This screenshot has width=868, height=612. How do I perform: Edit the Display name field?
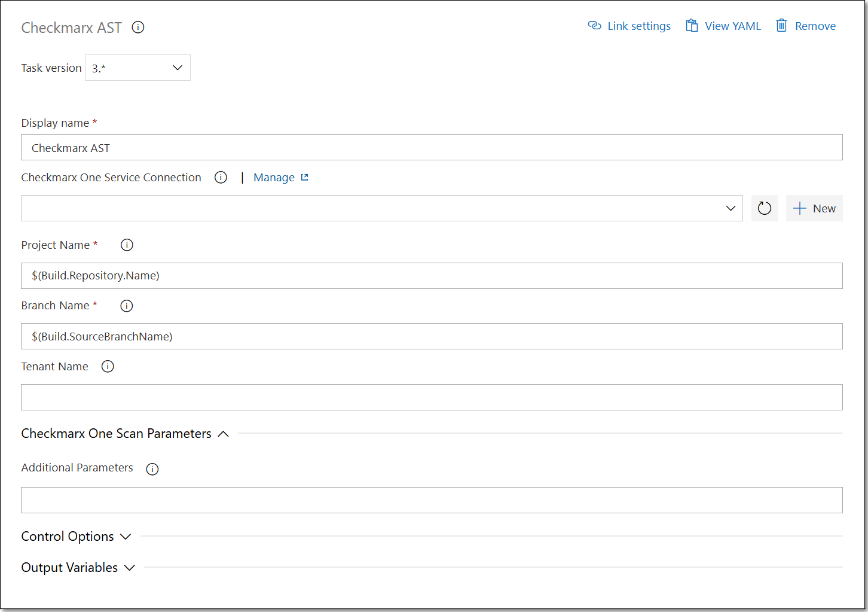pos(432,147)
